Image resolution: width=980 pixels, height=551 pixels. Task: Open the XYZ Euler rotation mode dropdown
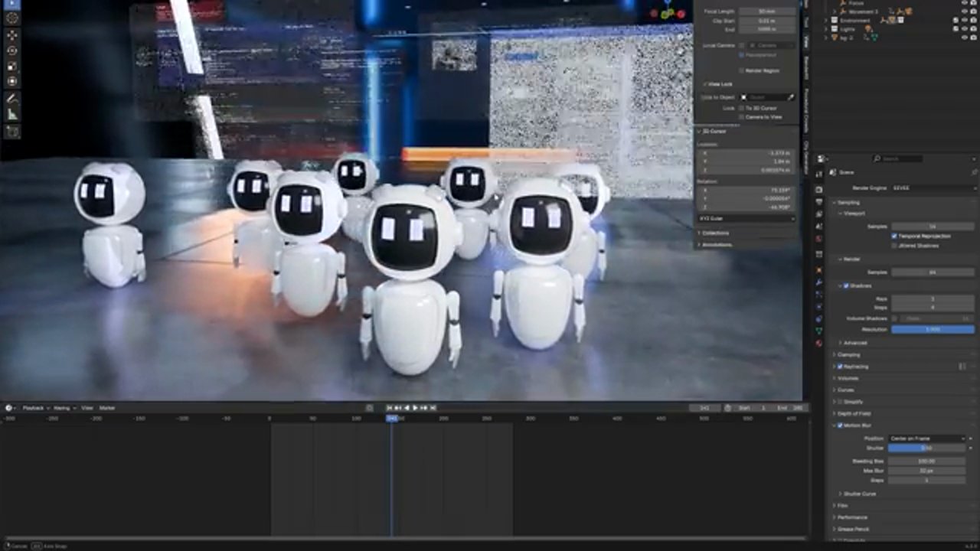pos(746,219)
